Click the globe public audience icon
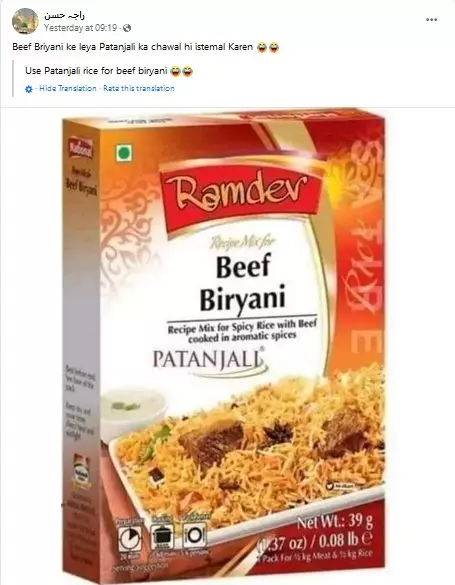Viewport: 455px width, 585px height. click(x=127, y=28)
